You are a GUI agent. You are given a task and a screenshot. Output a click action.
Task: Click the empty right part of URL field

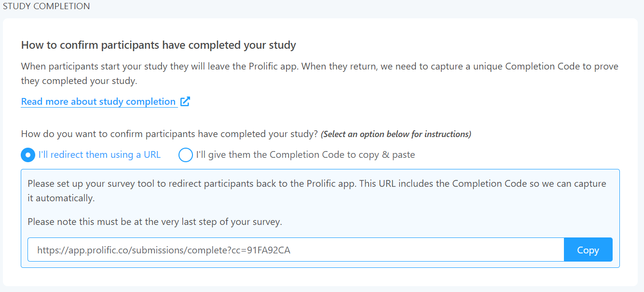pos(434,250)
